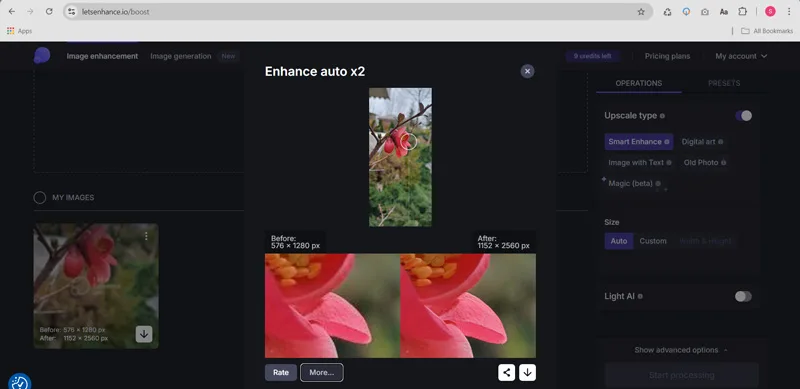Open the Extensions puzzle icon
The width and height of the screenshot is (800, 389).
pyautogui.click(x=742, y=12)
